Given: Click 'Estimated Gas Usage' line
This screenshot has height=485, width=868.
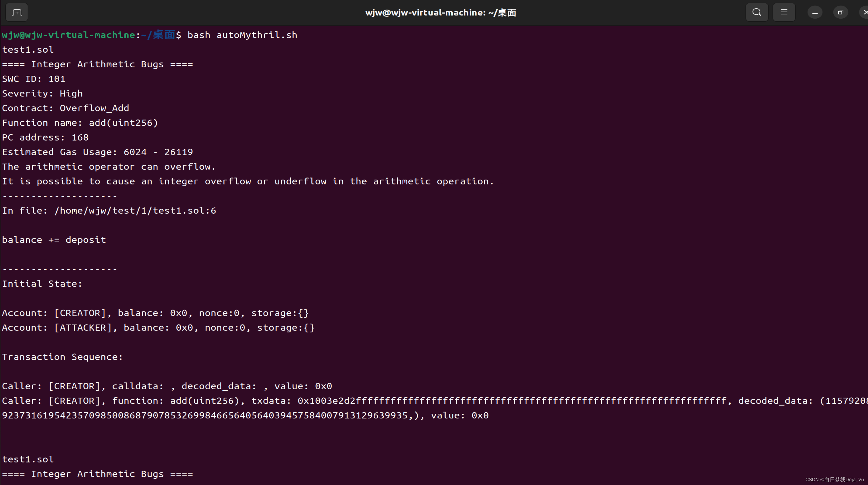Looking at the screenshot, I should [97, 152].
